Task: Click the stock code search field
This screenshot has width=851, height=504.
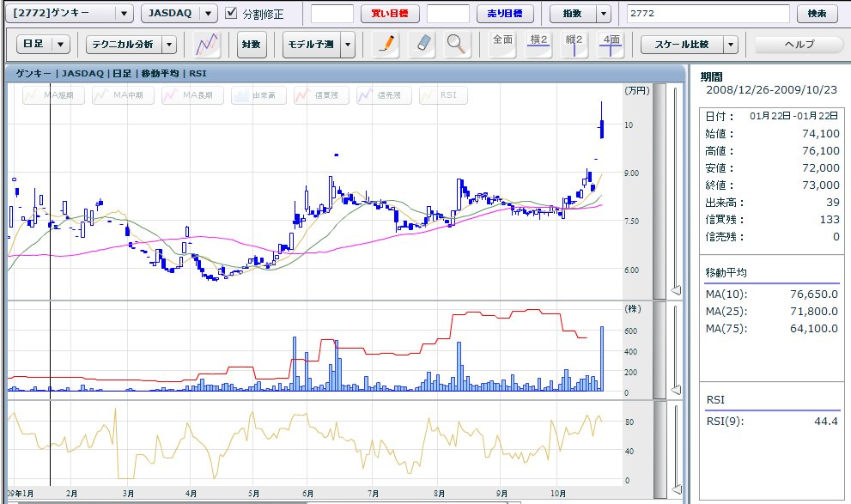Action: [708, 14]
